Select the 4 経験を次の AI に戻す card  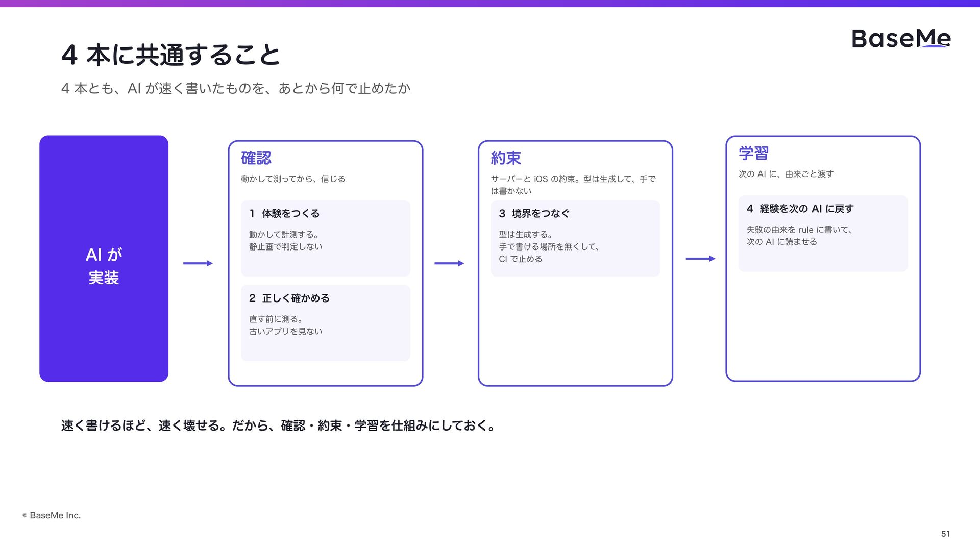tap(823, 234)
